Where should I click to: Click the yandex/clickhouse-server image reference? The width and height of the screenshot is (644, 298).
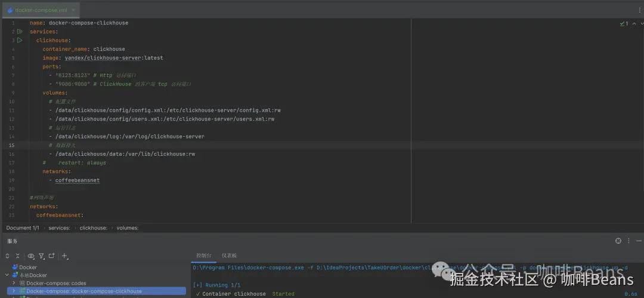pyautogui.click(x=103, y=58)
